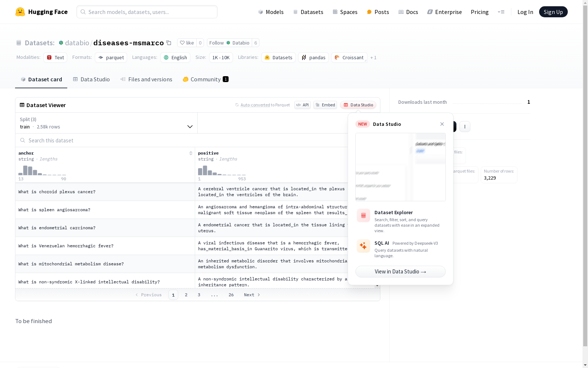Click 'What is mitochondrial metabolism disease?' cell

tap(105, 264)
